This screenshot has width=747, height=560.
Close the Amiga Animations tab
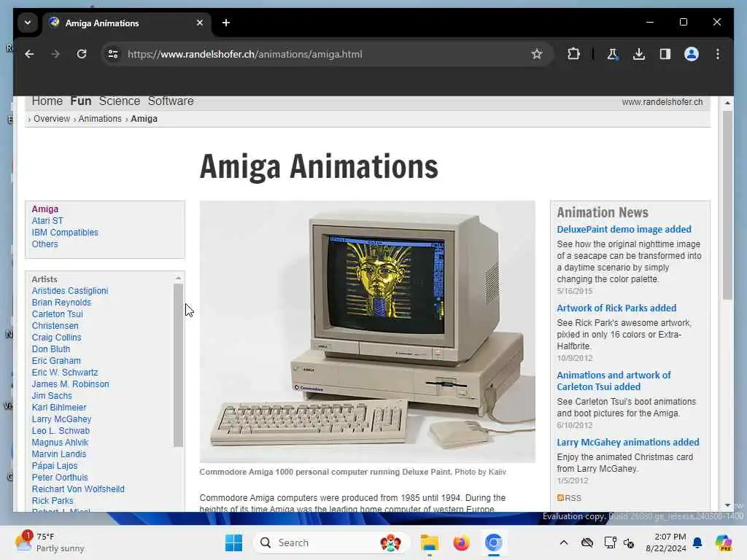coord(200,23)
